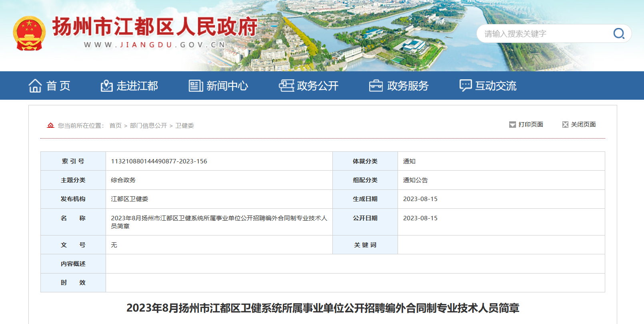Screen dimensions: 644x324
Task: Open the 新闻中心 menu item
Action: point(227,86)
